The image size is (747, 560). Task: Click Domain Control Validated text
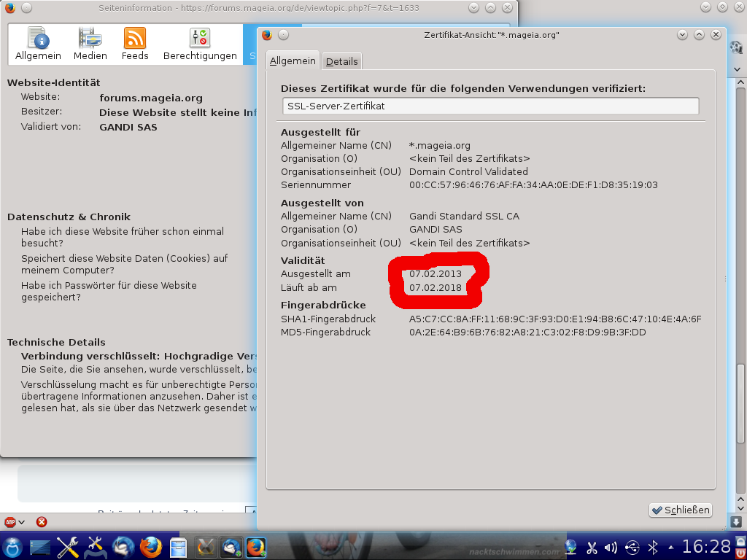(468, 171)
